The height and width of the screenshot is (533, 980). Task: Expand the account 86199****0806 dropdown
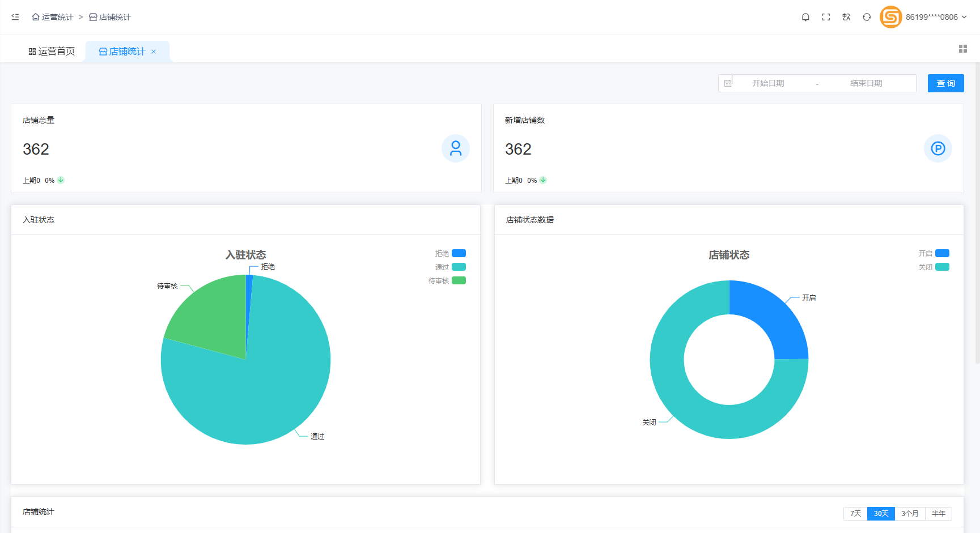click(x=936, y=17)
